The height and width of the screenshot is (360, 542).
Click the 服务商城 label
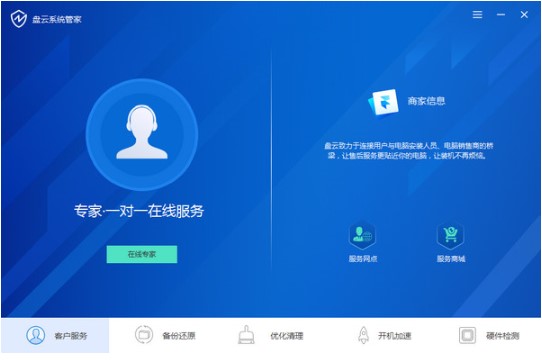tap(451, 259)
